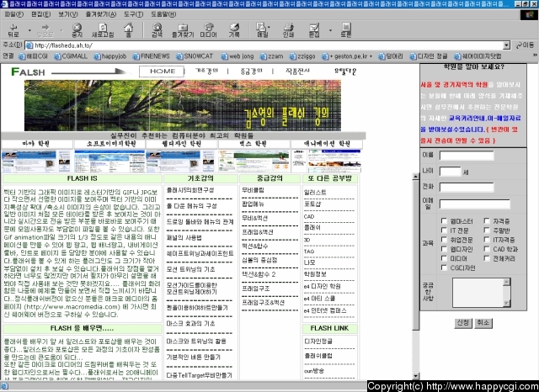Open the 미디어 media toolbar icon
This screenshot has height=392, width=539.
[x=208, y=30]
